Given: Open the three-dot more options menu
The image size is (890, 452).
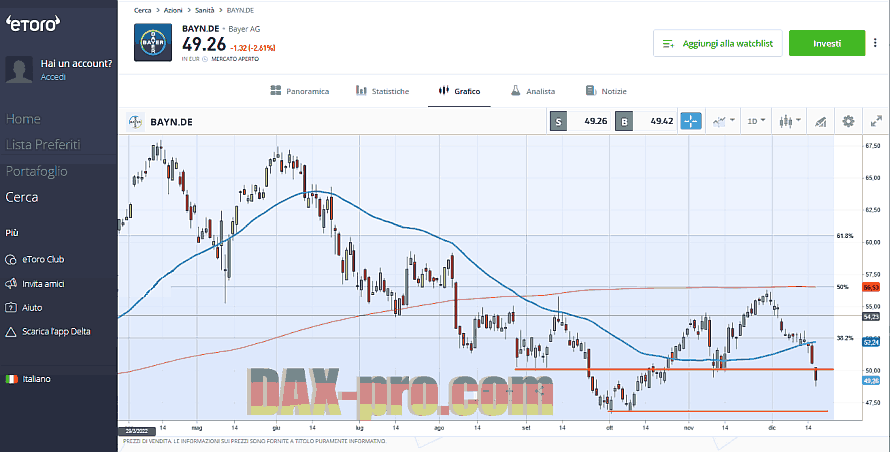Looking at the screenshot, I should (877, 43).
